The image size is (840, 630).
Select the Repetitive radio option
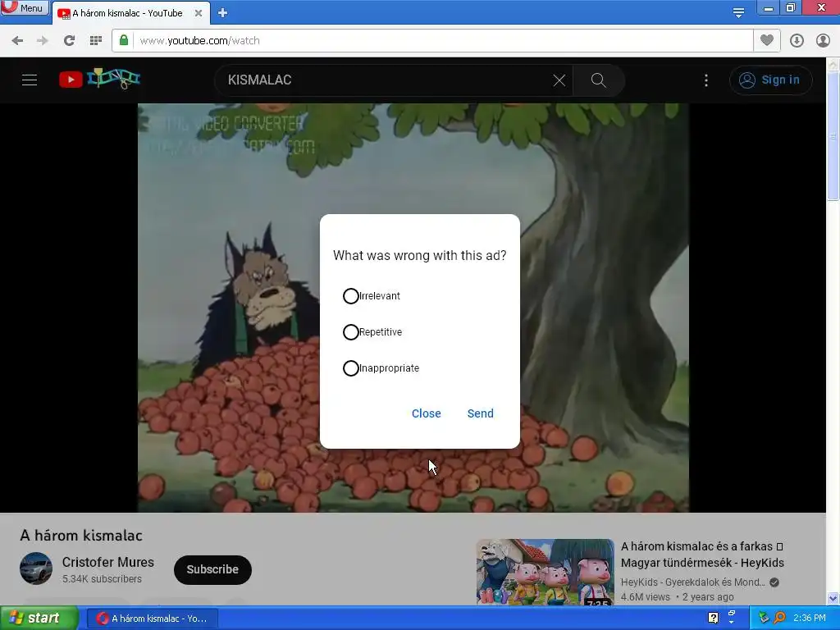351,332
